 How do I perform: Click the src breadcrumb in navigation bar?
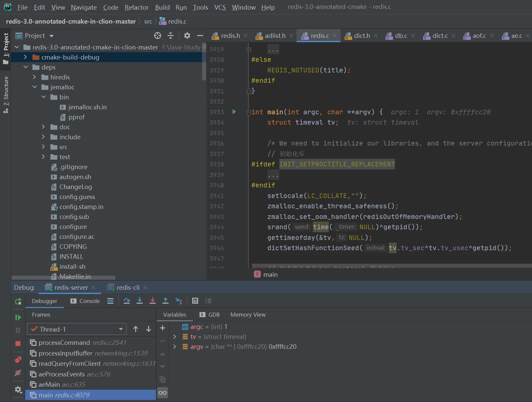(x=148, y=21)
